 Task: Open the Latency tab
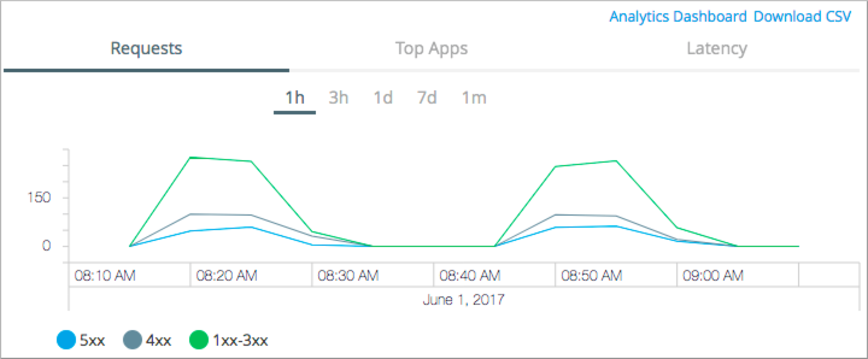[717, 49]
